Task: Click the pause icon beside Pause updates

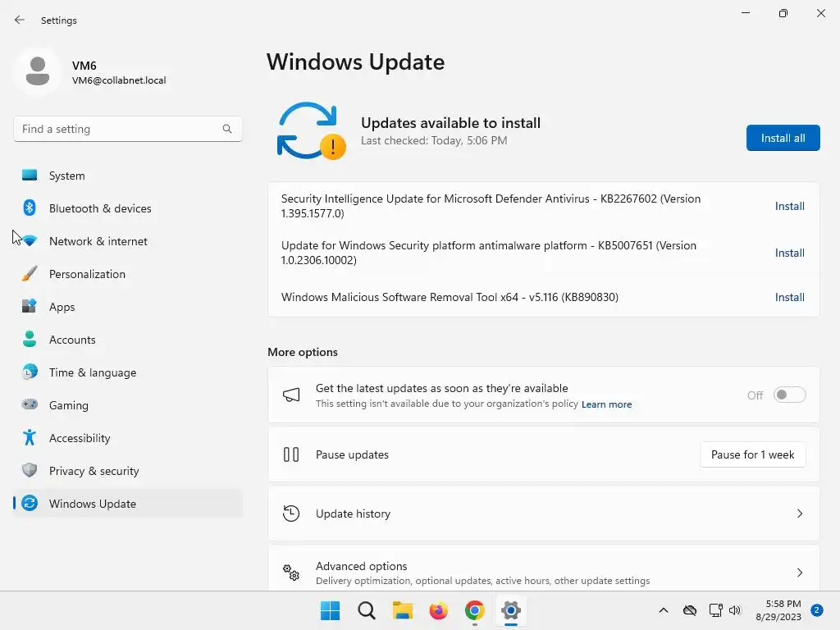Action: [x=291, y=454]
